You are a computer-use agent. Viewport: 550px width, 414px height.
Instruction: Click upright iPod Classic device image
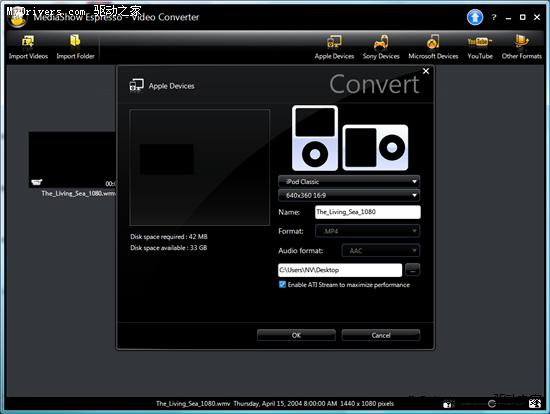pyautogui.click(x=315, y=138)
